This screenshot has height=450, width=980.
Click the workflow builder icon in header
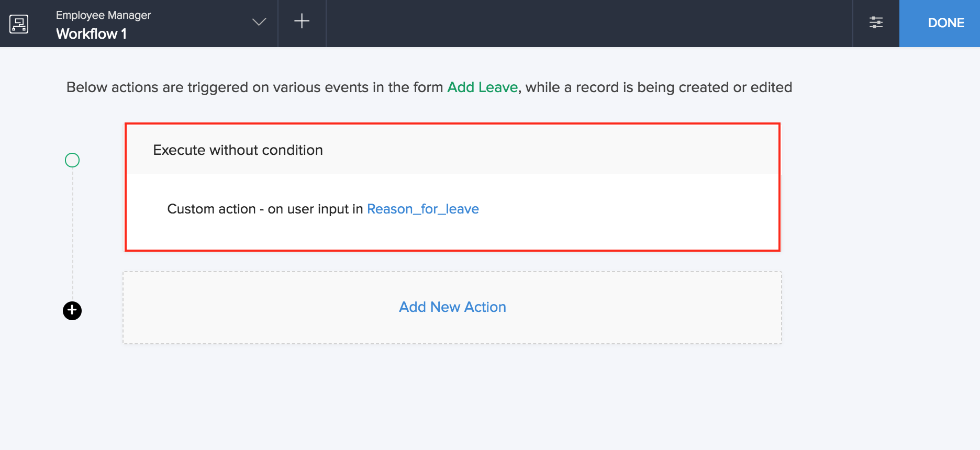(x=19, y=24)
